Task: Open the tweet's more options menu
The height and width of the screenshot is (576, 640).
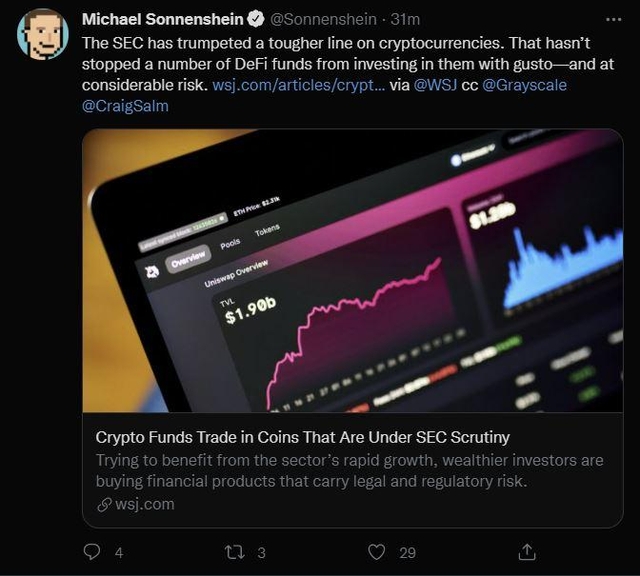Action: 613,19
